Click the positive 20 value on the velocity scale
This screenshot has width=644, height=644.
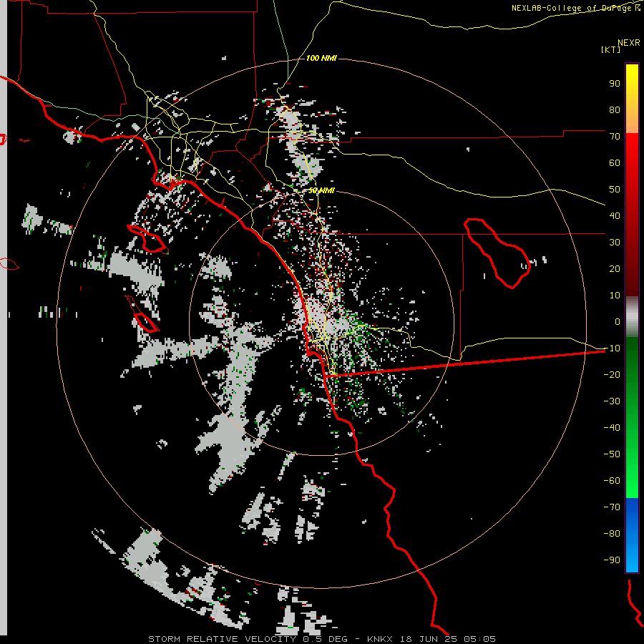click(615, 268)
